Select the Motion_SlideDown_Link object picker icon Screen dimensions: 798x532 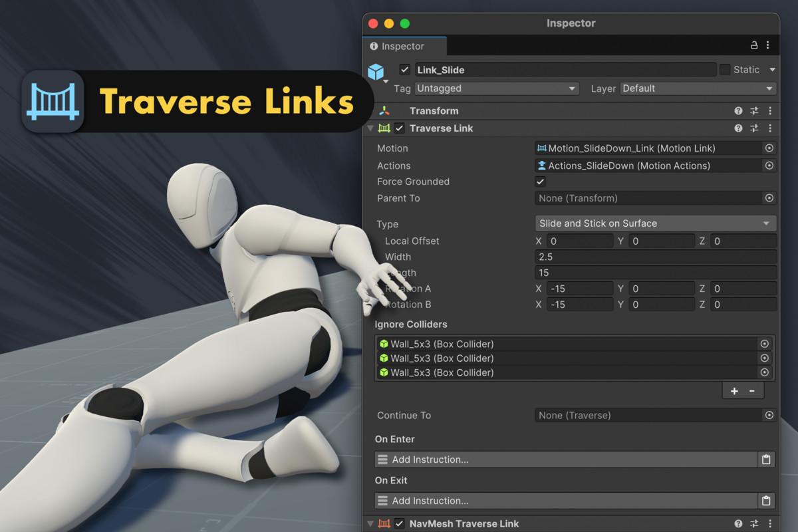[769, 148]
